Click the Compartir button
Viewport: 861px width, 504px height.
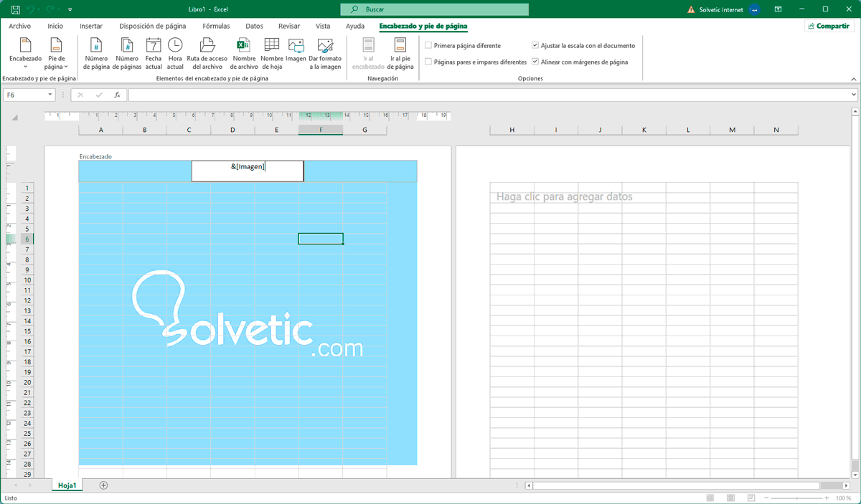tap(829, 26)
